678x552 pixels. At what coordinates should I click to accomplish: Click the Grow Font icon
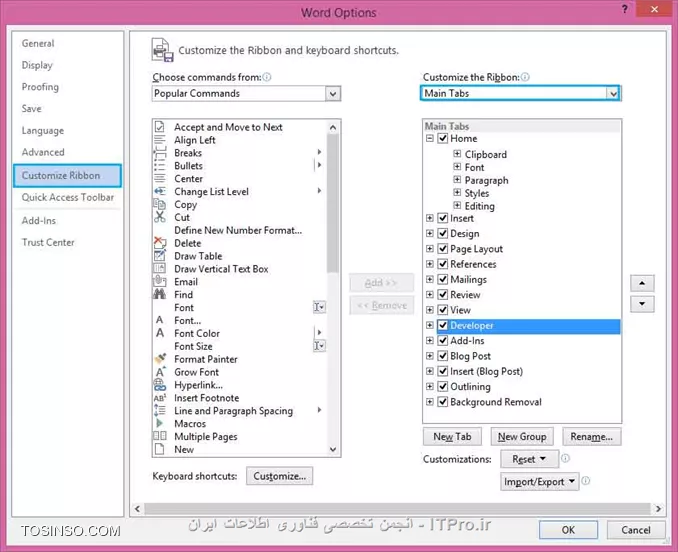coord(160,372)
